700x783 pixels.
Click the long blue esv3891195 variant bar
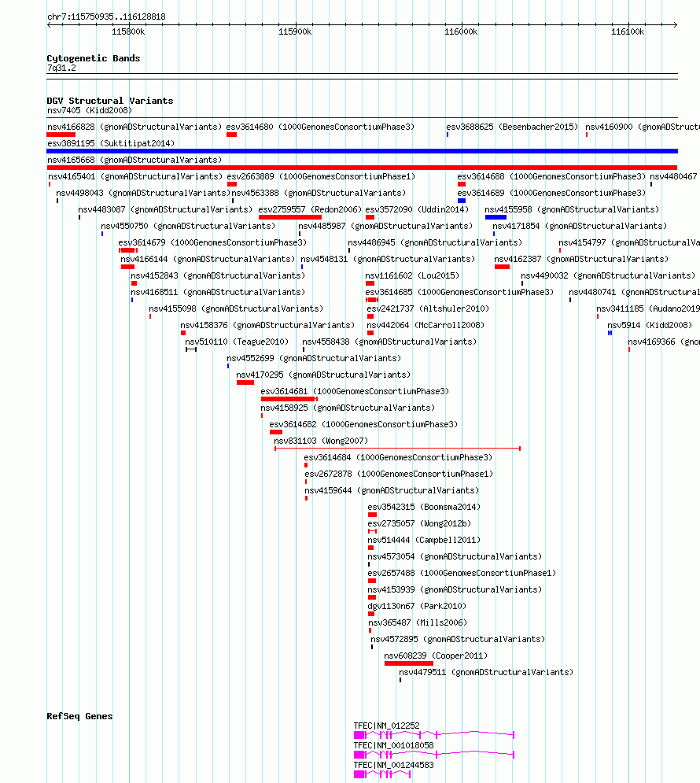tap(363, 151)
